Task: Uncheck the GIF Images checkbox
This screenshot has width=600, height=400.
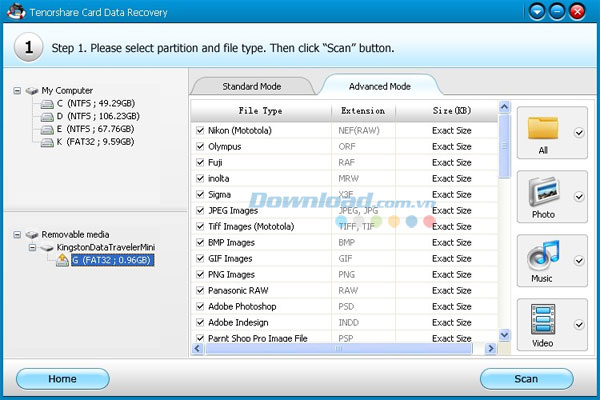Action: (x=200, y=258)
